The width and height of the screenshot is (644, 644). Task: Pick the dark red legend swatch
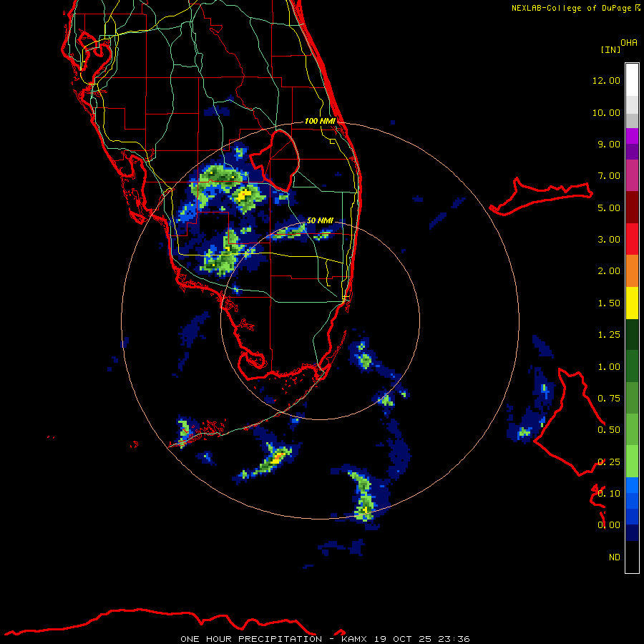click(x=632, y=208)
